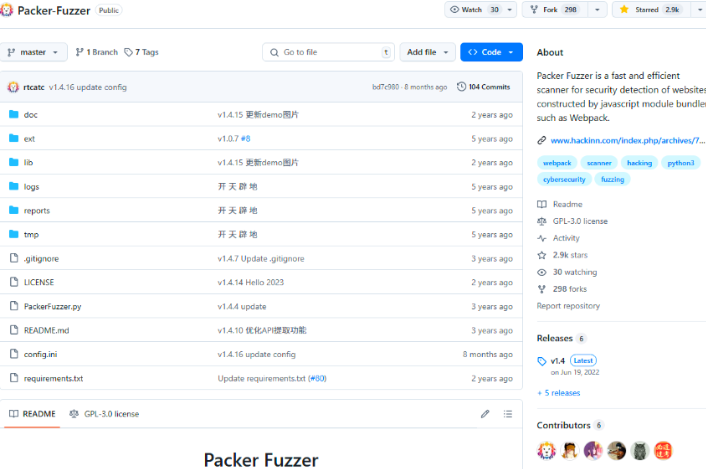Select the python3 topic tag
The height and width of the screenshot is (469, 706).
(x=681, y=163)
